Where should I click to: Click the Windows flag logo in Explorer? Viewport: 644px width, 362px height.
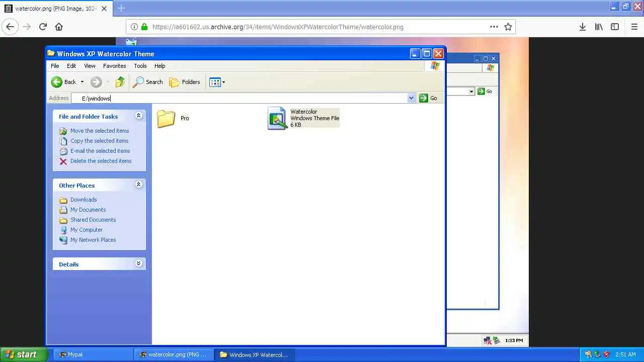click(435, 66)
